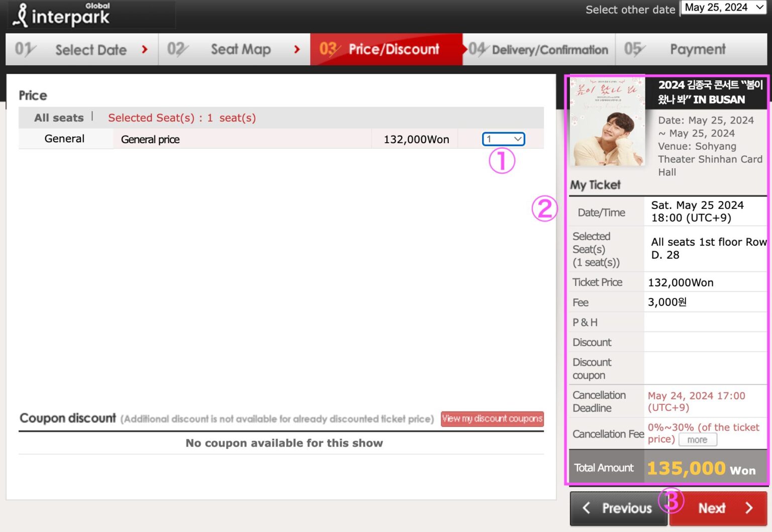Screen dimensions: 772x532
Task: Click the circled number 1 annotation
Action: click(502, 161)
